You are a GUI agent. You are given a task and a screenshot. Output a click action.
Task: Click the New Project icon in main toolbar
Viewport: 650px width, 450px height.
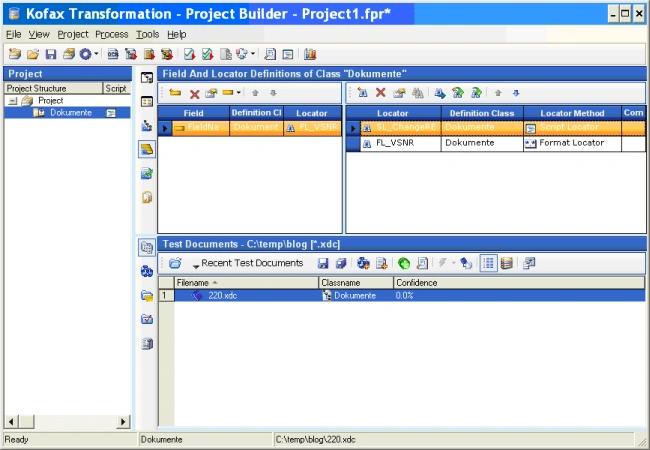(x=15, y=54)
